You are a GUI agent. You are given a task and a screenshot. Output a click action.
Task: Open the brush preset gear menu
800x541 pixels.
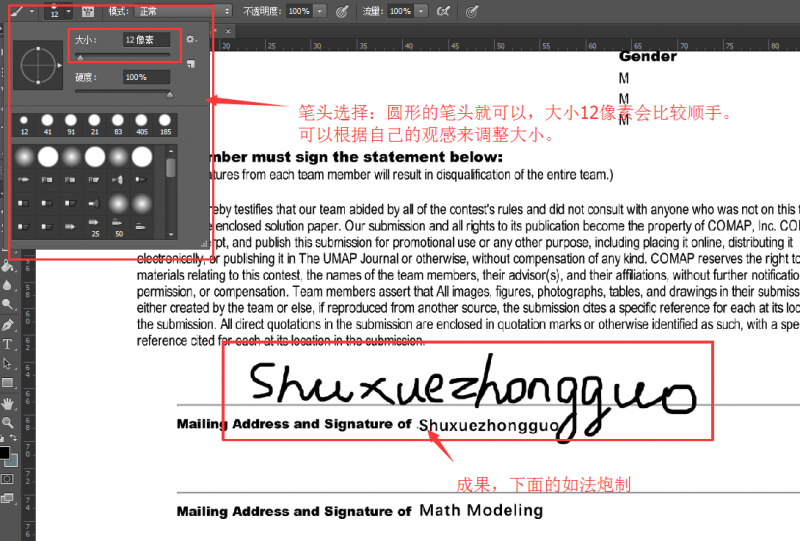(x=192, y=40)
